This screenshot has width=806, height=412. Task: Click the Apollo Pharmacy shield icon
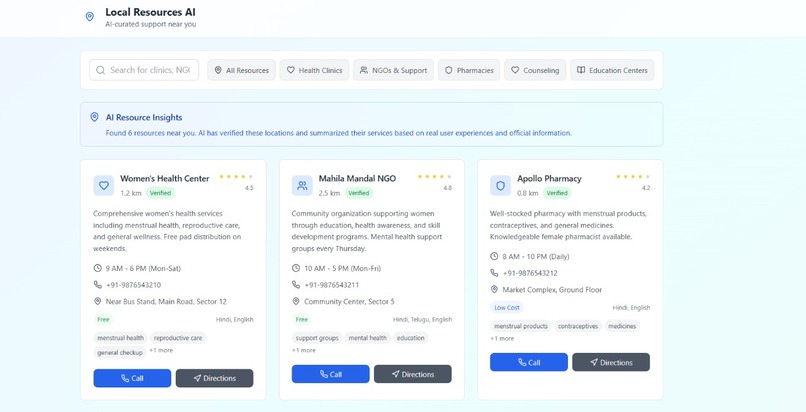500,185
